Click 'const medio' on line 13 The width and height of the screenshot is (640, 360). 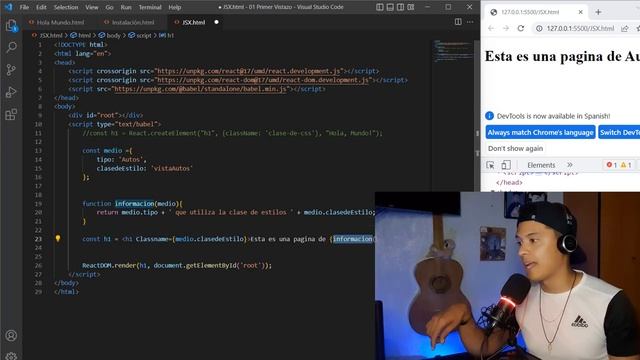pyautogui.click(x=102, y=151)
